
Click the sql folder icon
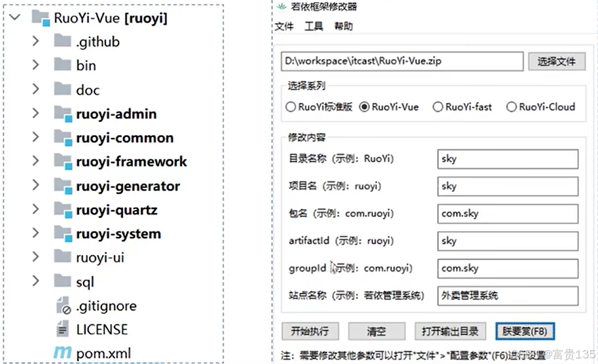coord(63,281)
